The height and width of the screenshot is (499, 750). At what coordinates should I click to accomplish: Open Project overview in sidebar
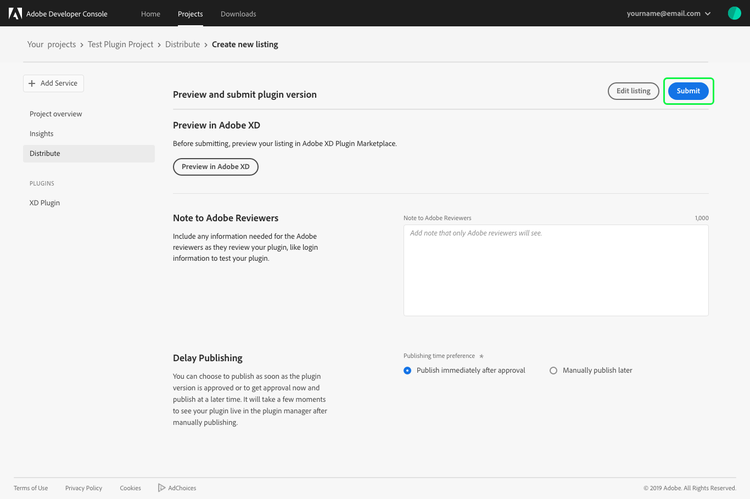pos(56,114)
